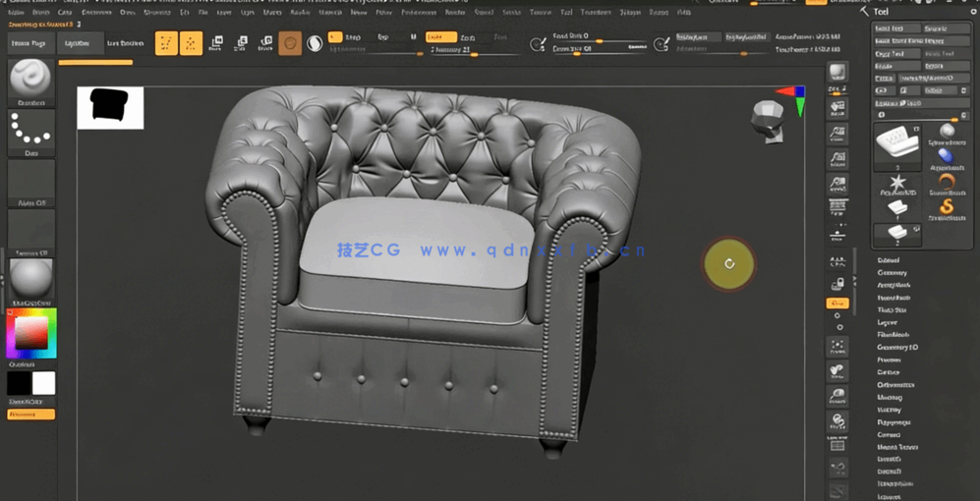The width and height of the screenshot is (980, 501).
Task: Click the AAHalf icon on right shelf
Action: 837,185
